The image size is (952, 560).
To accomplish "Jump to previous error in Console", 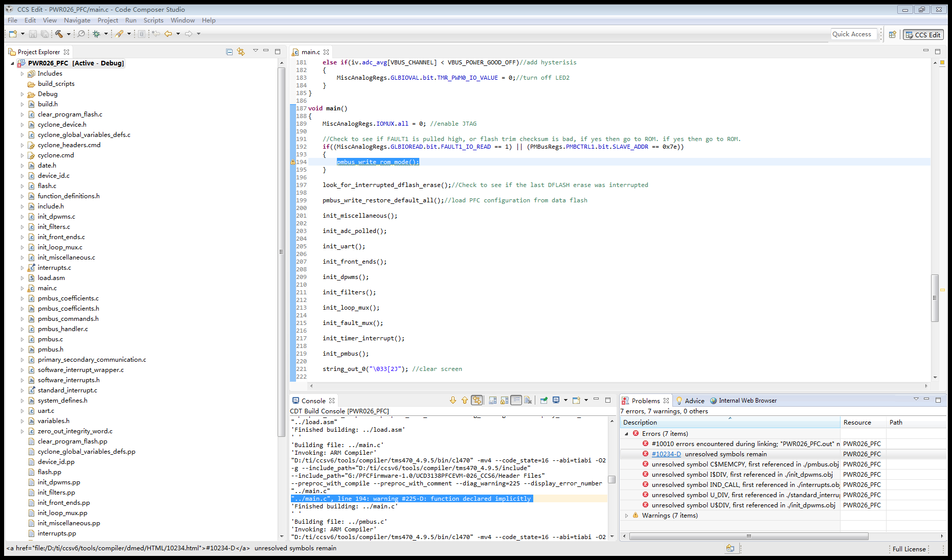I will pyautogui.click(x=464, y=401).
